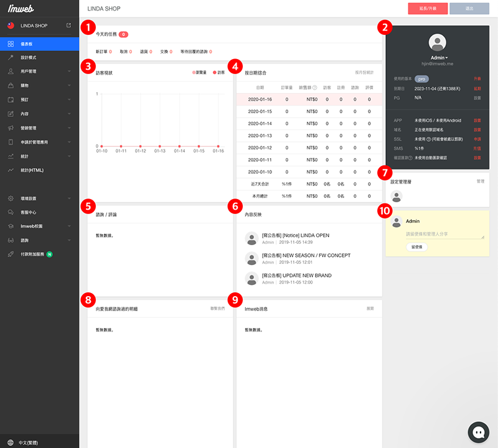Click the rocket icon for 付款附加服務
The width and height of the screenshot is (498, 448).
point(11,254)
